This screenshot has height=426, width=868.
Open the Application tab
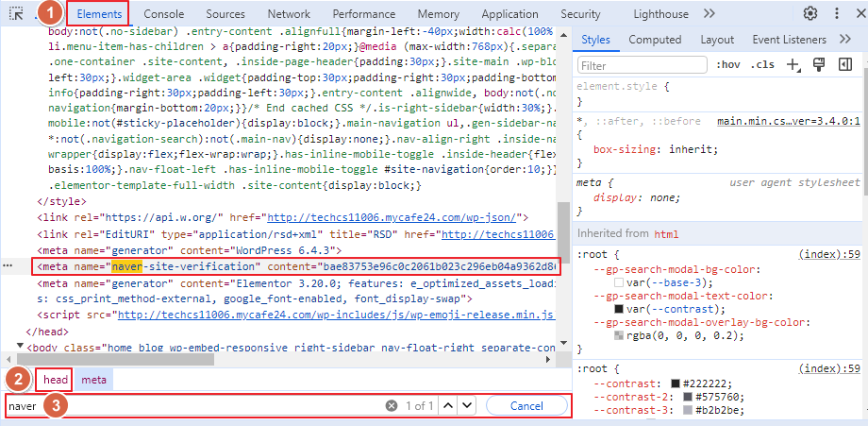509,14
